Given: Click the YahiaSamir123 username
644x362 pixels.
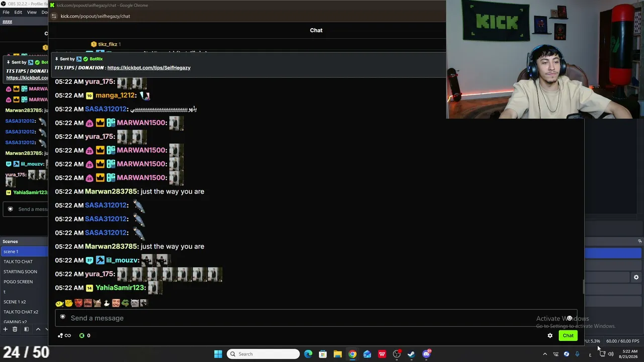Looking at the screenshot, I should (120, 288).
